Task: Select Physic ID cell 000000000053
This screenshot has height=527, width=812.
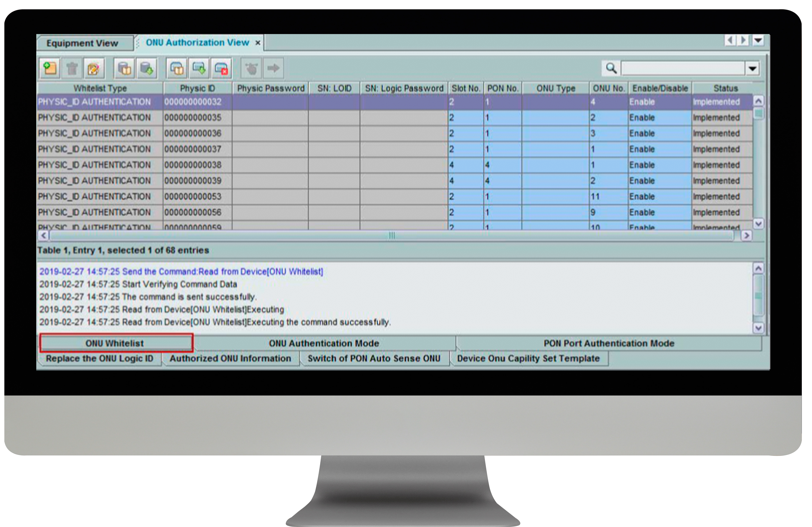Action: click(x=198, y=196)
